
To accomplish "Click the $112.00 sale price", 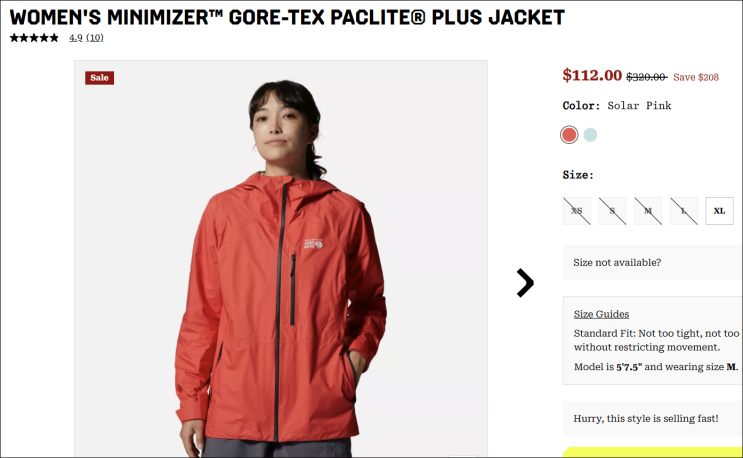I will [592, 75].
